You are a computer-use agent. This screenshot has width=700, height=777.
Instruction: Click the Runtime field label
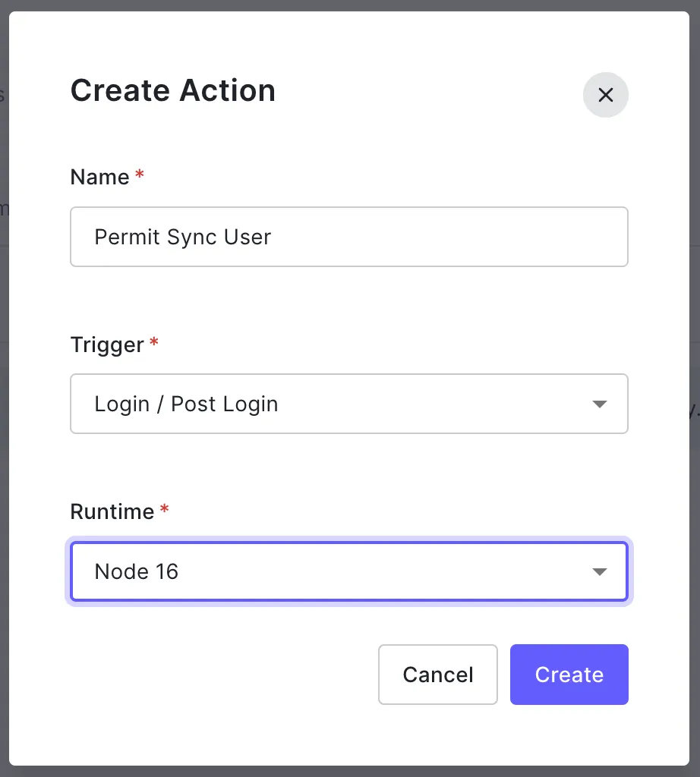112,511
